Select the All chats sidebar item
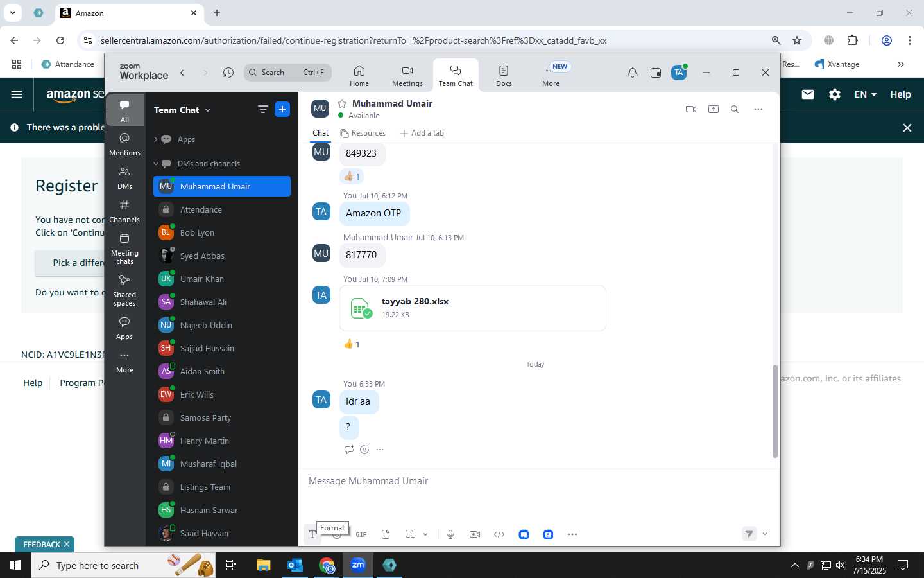This screenshot has width=924, height=578. point(124,110)
